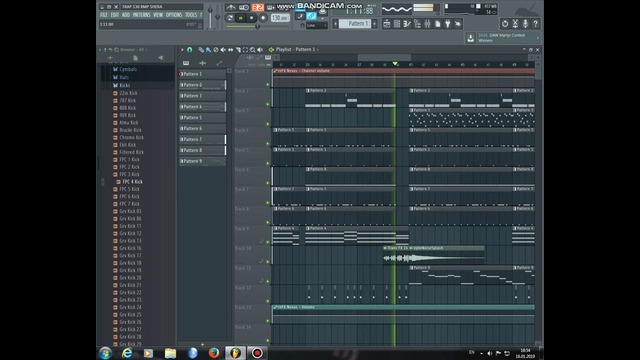Toggle mute on Track 2
Image resolution: width=640 pixels, height=360 pixels.
point(268,104)
